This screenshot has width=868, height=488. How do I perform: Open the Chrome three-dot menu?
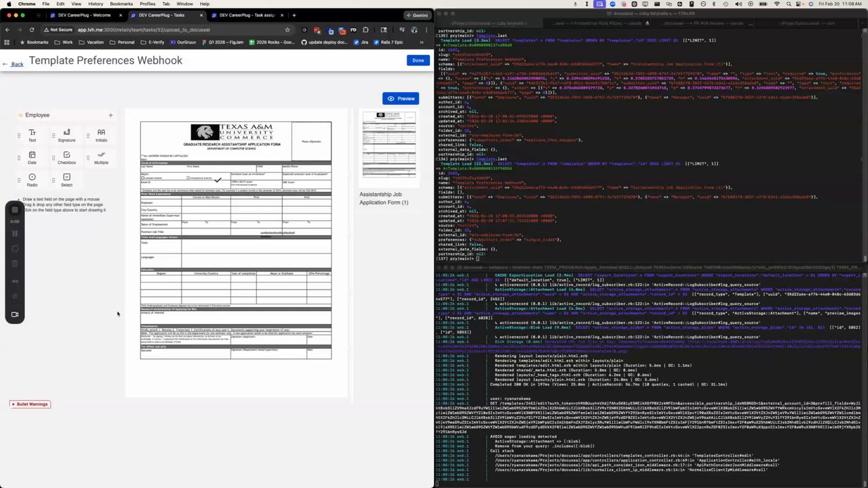pyautogui.click(x=427, y=30)
